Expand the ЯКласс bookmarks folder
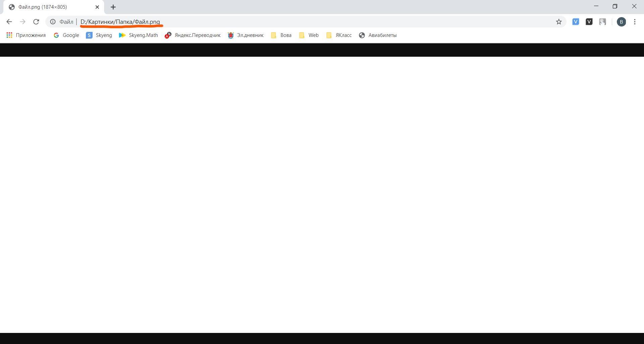Screen dimensions: 644x344 [339, 35]
